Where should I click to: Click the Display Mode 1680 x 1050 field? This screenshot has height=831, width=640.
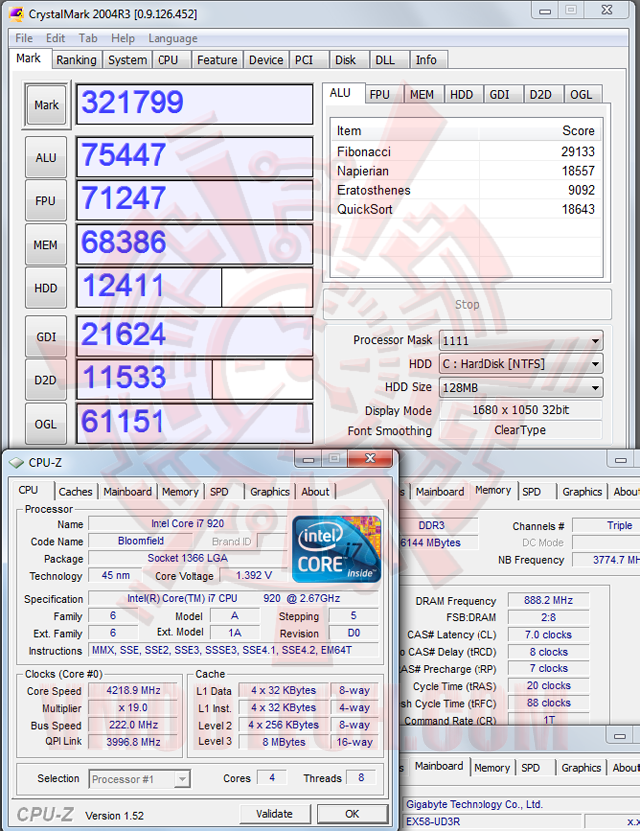[520, 410]
